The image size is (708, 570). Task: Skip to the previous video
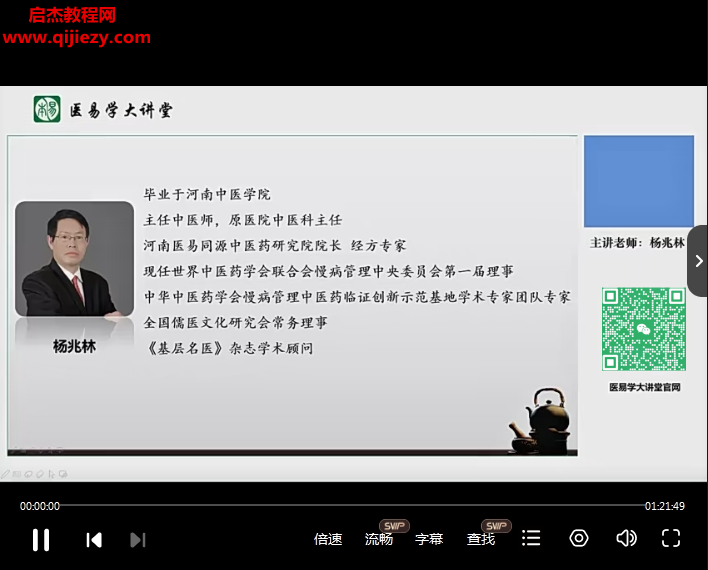click(94, 539)
